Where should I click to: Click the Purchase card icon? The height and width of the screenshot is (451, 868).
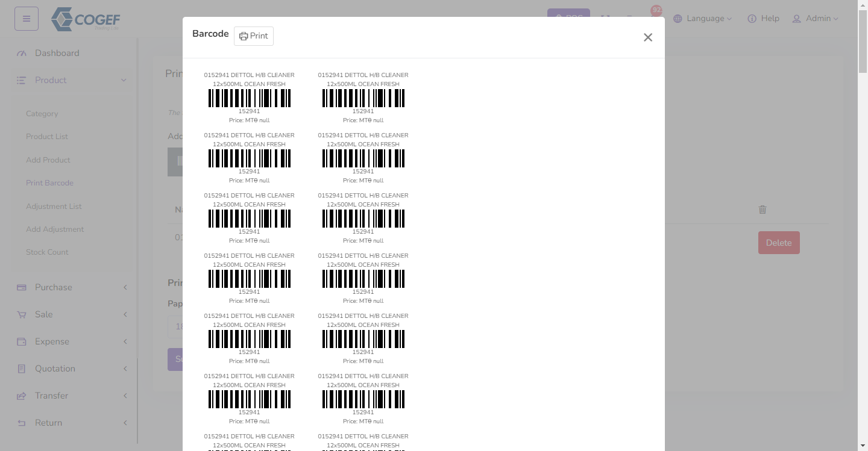(x=22, y=287)
